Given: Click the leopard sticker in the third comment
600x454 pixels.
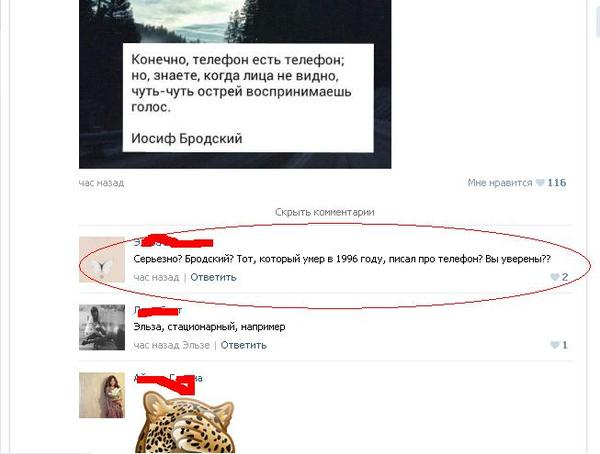Looking at the screenshot, I should (x=185, y=422).
